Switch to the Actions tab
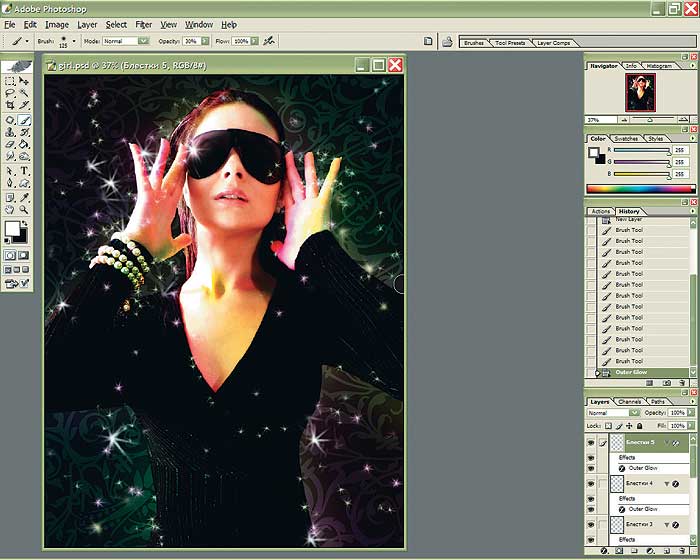Viewport: 700px width, 560px height. point(600,211)
